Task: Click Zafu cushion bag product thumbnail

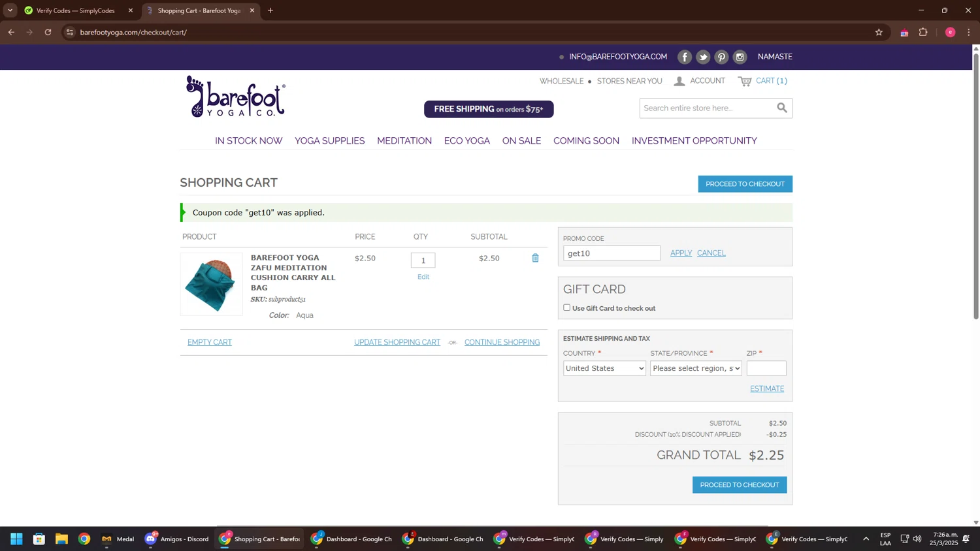Action: pos(211,284)
